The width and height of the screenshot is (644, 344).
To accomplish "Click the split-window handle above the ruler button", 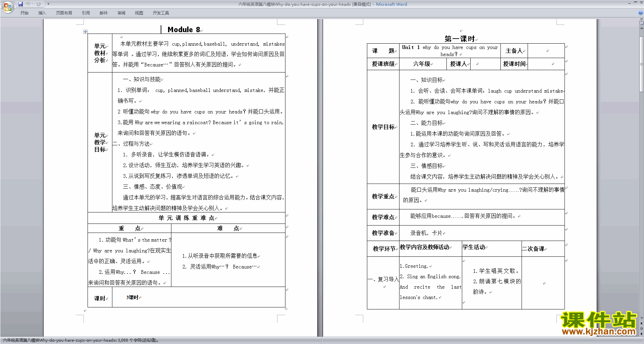I will click(642, 19).
